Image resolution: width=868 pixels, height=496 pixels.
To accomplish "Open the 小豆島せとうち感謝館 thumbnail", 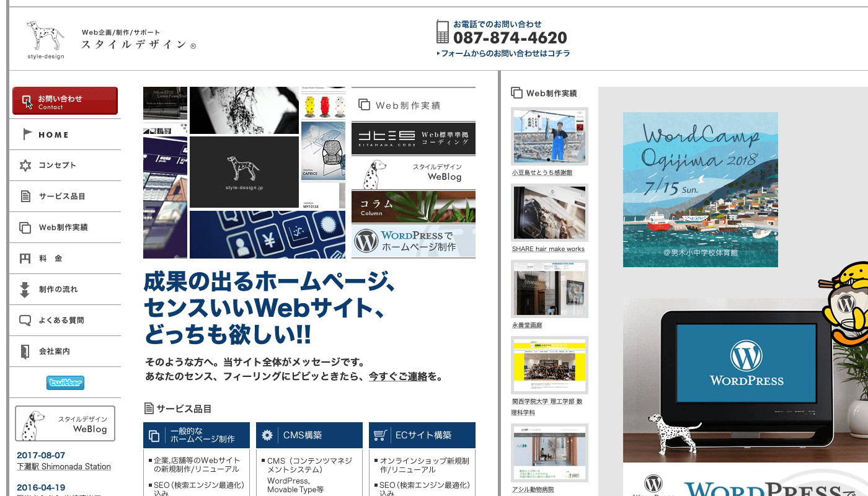I will point(549,136).
